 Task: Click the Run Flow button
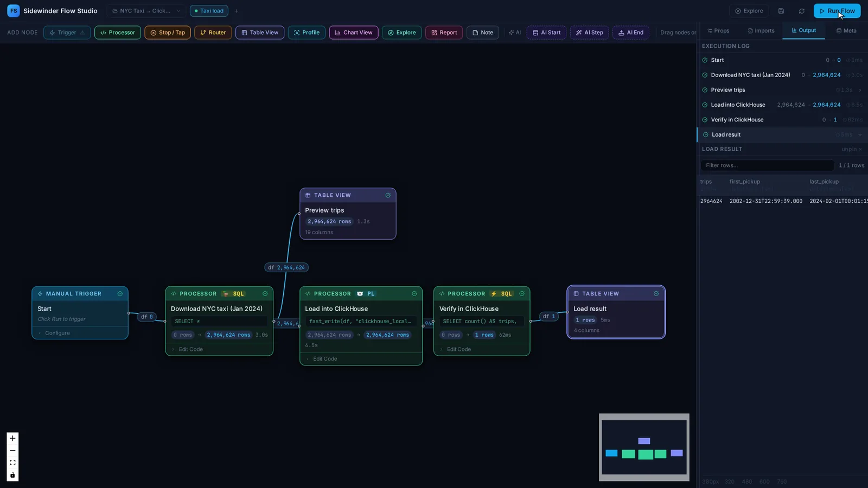tap(837, 11)
